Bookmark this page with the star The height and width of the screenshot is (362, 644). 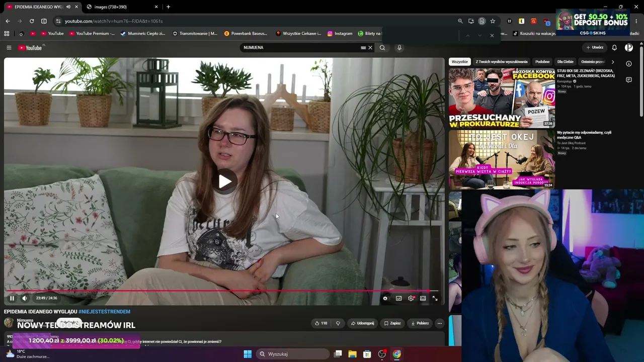click(x=493, y=21)
